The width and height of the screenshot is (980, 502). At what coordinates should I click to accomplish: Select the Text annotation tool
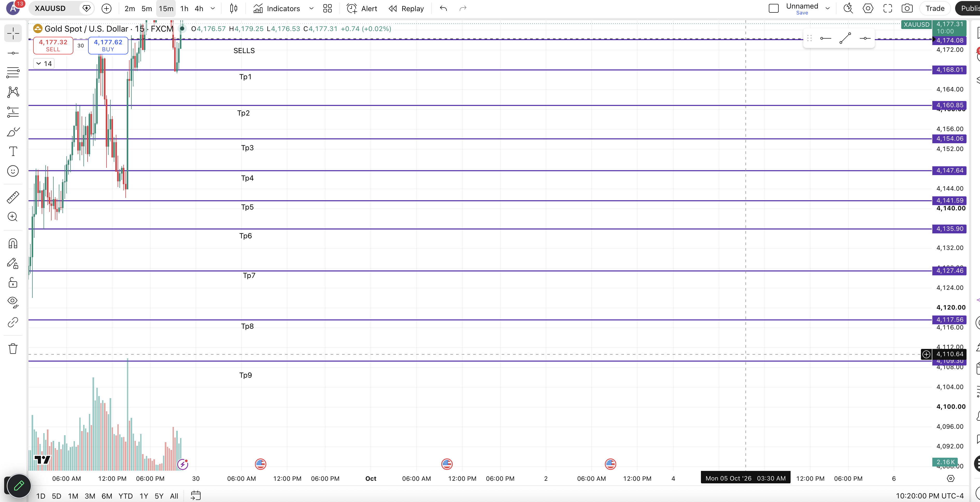click(13, 151)
